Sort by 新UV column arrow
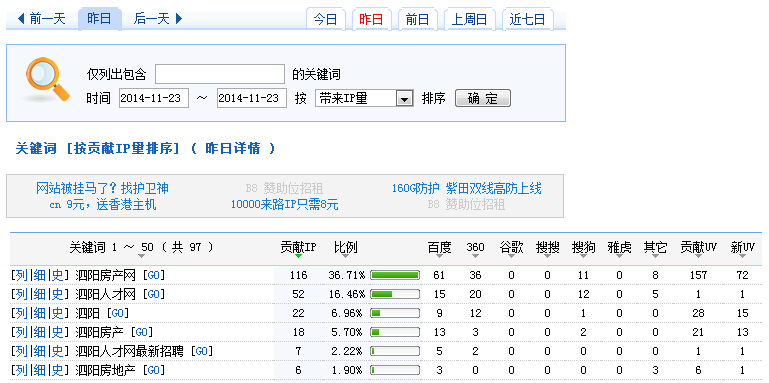 (743, 256)
